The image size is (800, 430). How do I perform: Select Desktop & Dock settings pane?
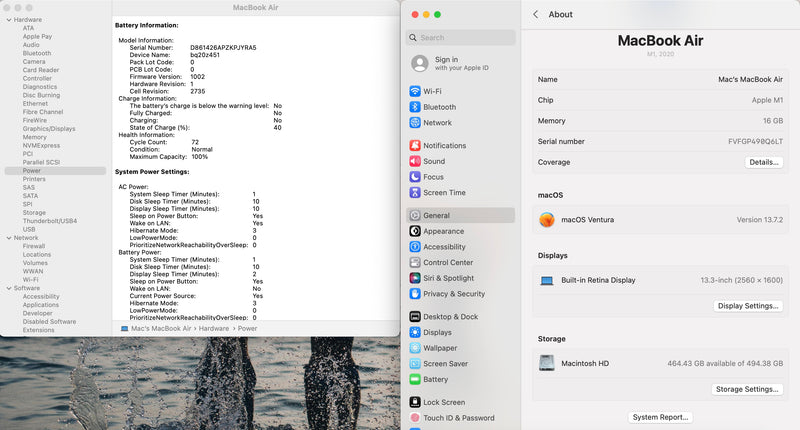[450, 317]
